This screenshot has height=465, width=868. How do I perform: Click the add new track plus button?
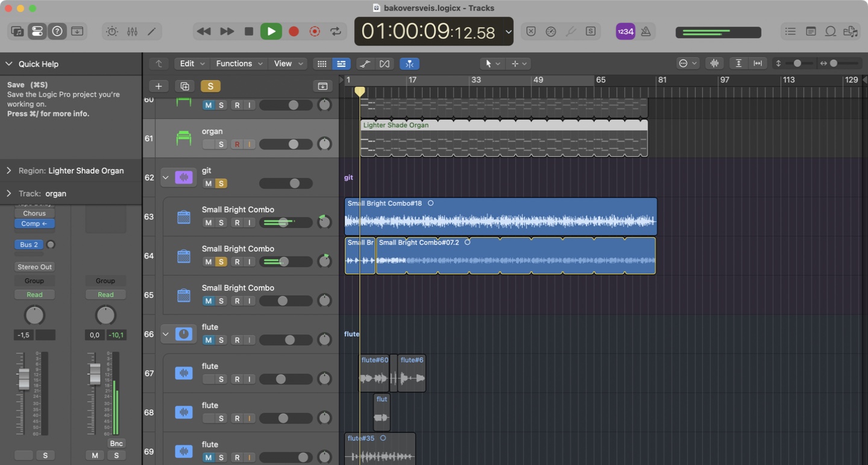(x=159, y=86)
